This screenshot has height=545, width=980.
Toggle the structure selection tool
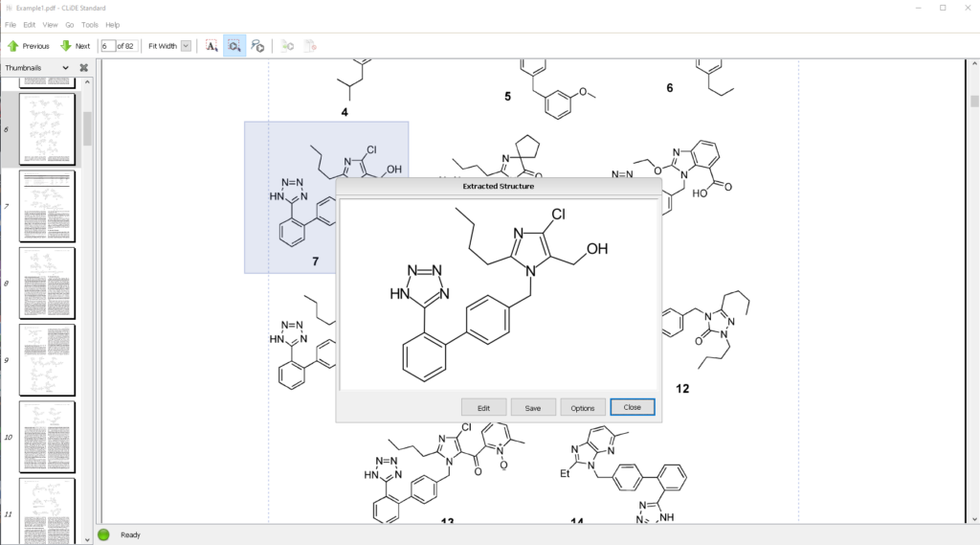[x=234, y=46]
